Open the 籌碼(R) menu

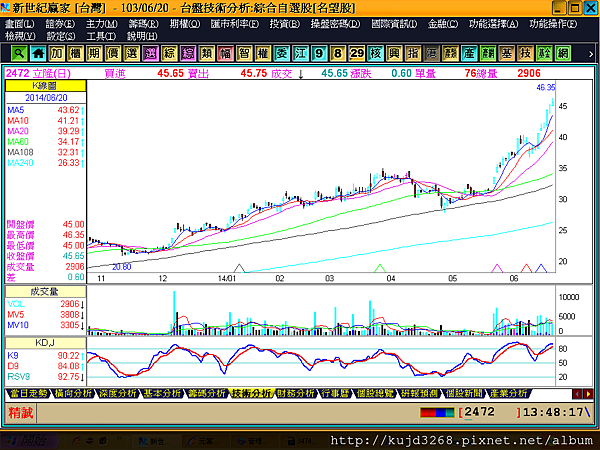click(143, 24)
